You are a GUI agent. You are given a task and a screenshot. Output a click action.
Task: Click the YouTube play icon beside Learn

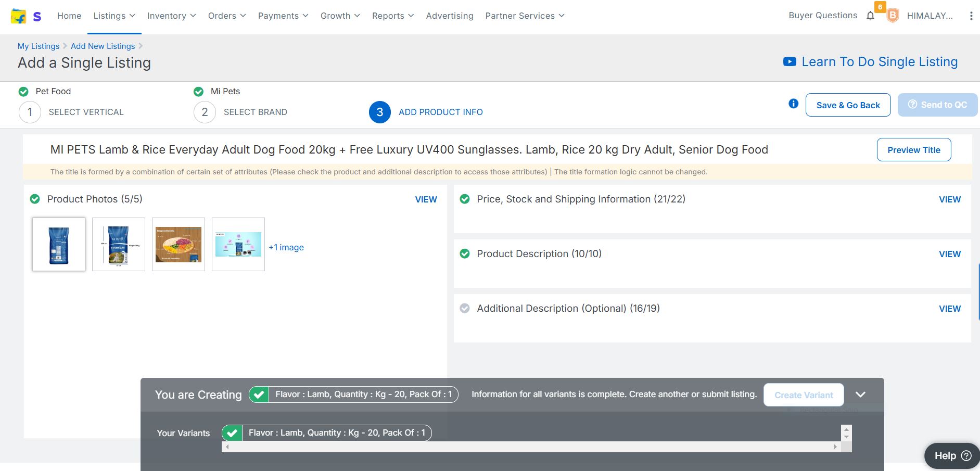pos(790,62)
